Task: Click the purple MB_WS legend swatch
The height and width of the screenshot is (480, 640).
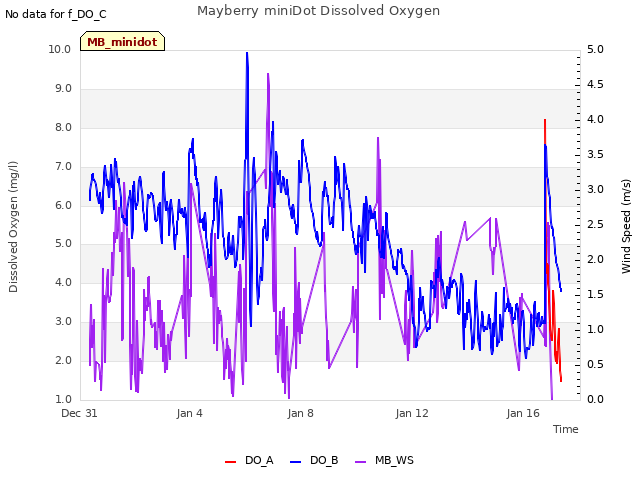Action: (x=361, y=462)
